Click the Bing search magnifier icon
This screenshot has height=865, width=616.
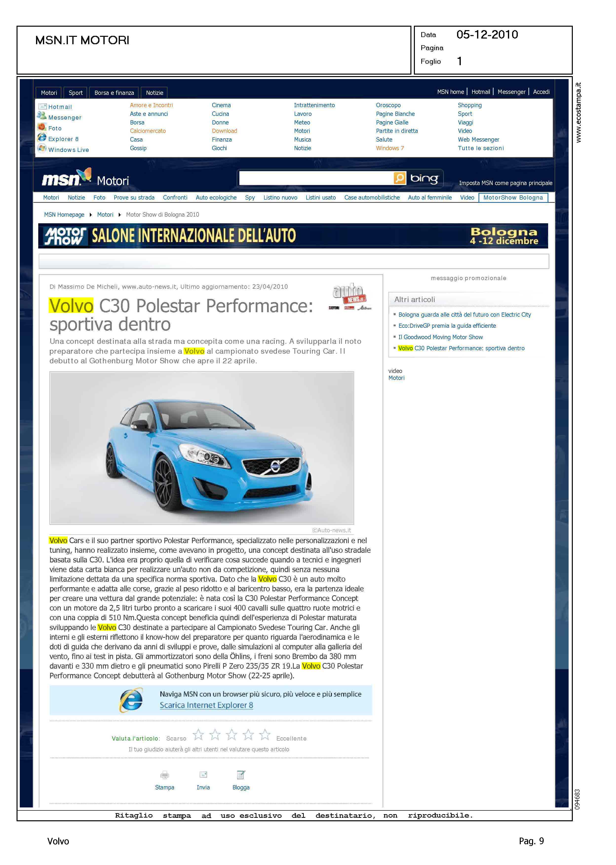(399, 178)
